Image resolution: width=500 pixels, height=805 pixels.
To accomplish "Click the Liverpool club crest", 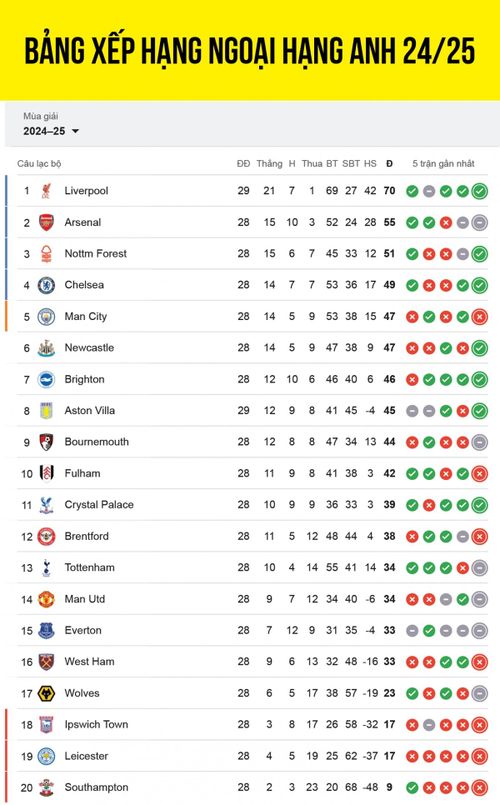I will 46,191.
